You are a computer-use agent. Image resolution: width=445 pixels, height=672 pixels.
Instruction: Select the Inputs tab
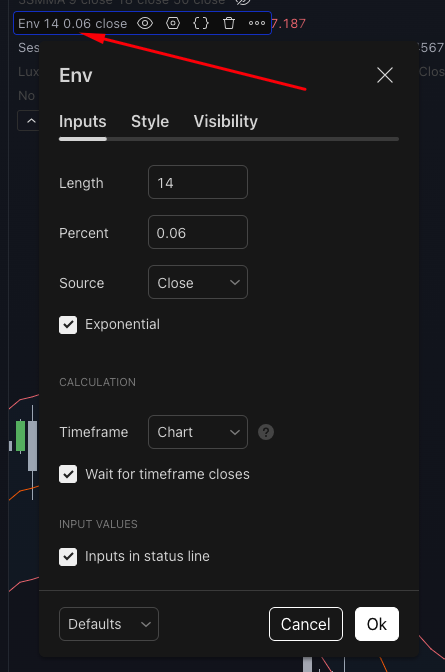pyautogui.click(x=83, y=121)
